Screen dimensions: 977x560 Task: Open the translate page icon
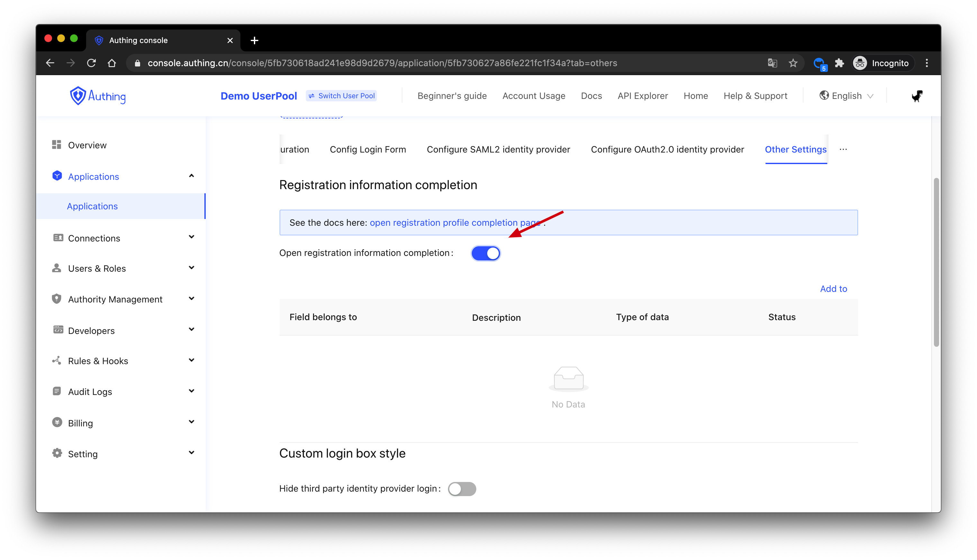click(x=772, y=63)
